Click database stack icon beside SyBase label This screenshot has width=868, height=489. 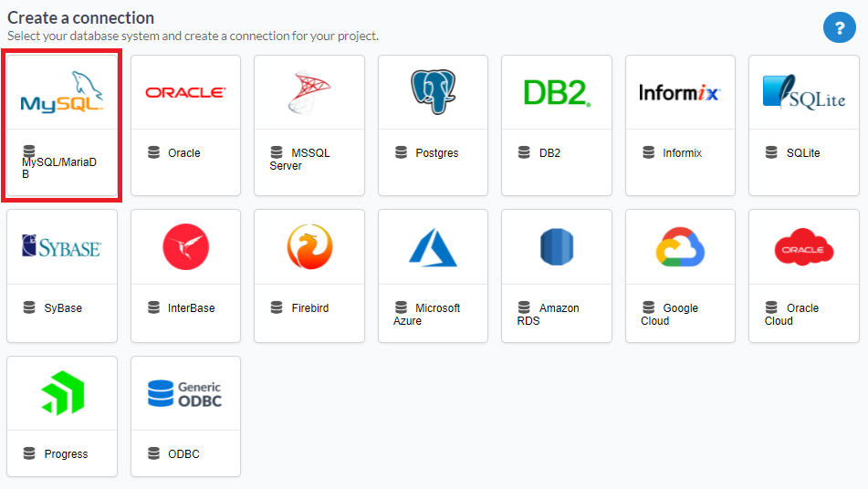pos(29,307)
